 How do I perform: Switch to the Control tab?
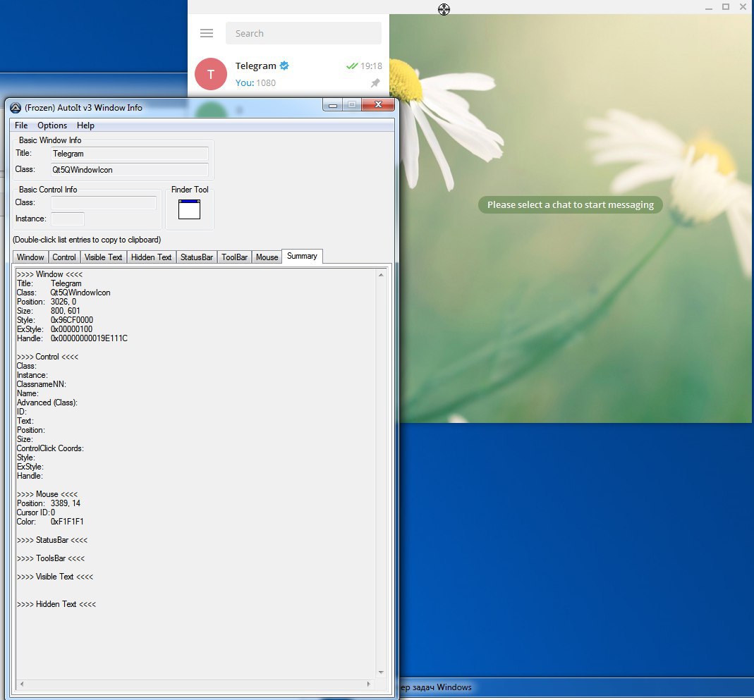[x=64, y=257]
